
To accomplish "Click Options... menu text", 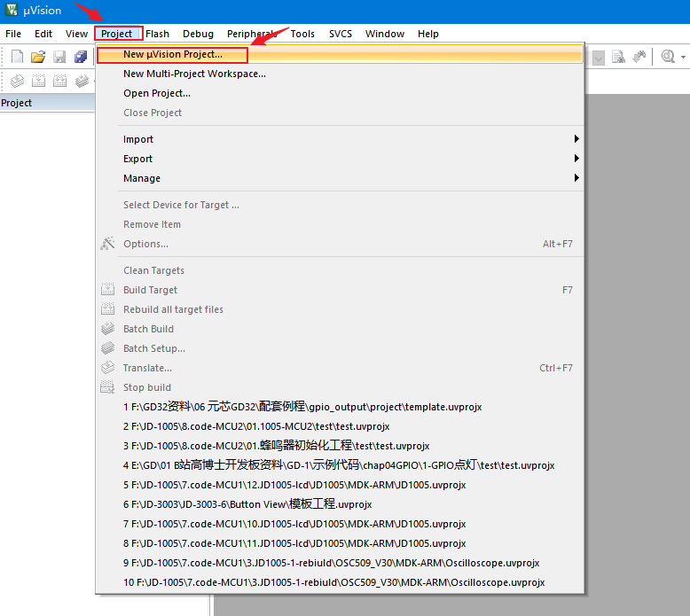I will (145, 244).
